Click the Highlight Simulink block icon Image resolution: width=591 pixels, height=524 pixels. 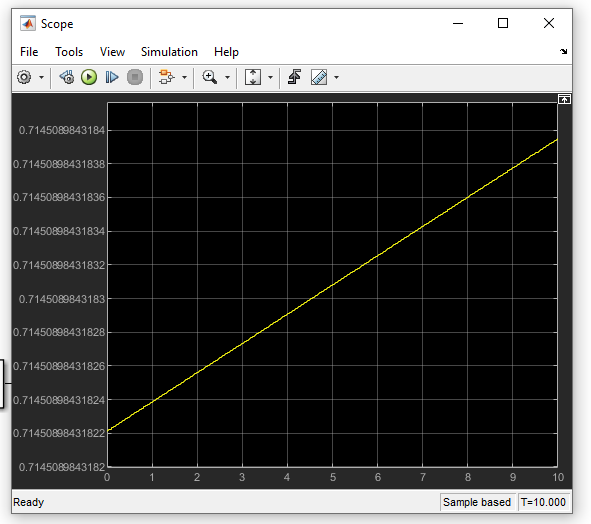(x=166, y=77)
